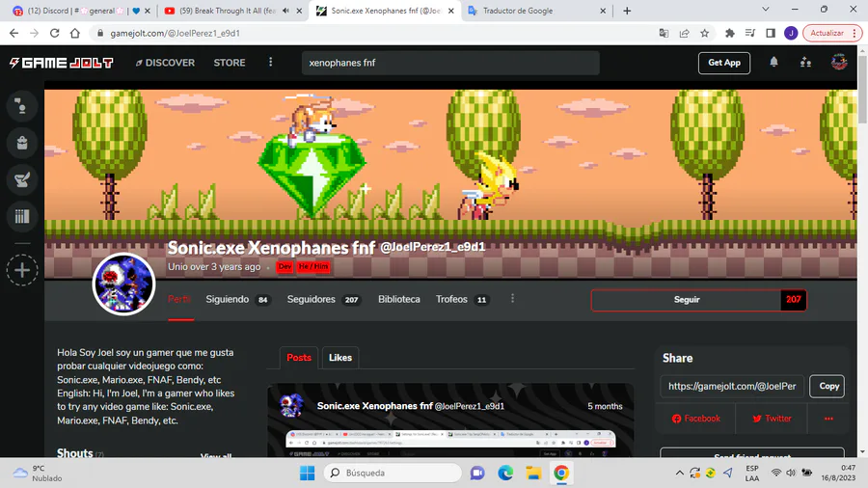868x488 pixels.
Task: Click the Seguir follow button
Action: (687, 300)
